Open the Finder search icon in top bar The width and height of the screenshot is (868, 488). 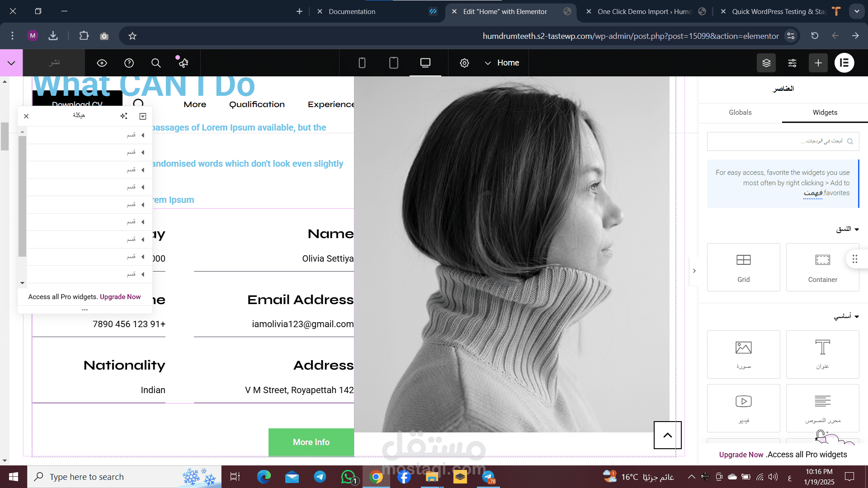pos(156,63)
